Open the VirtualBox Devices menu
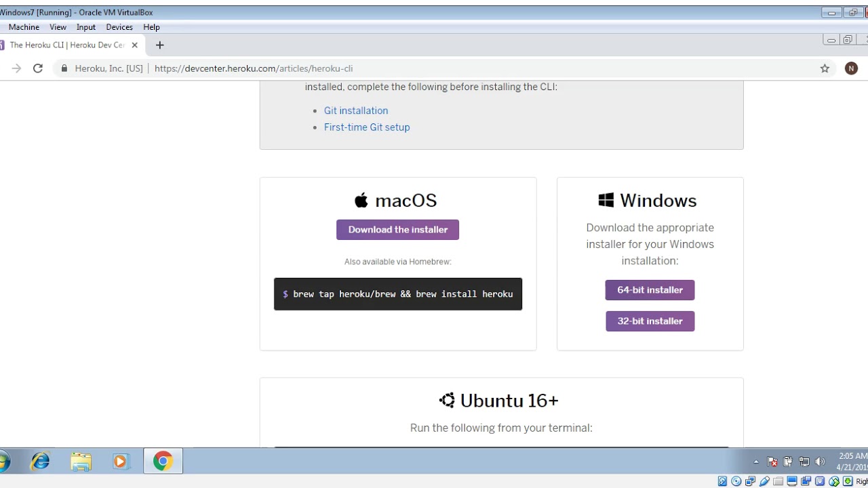The image size is (868, 488). tap(119, 27)
